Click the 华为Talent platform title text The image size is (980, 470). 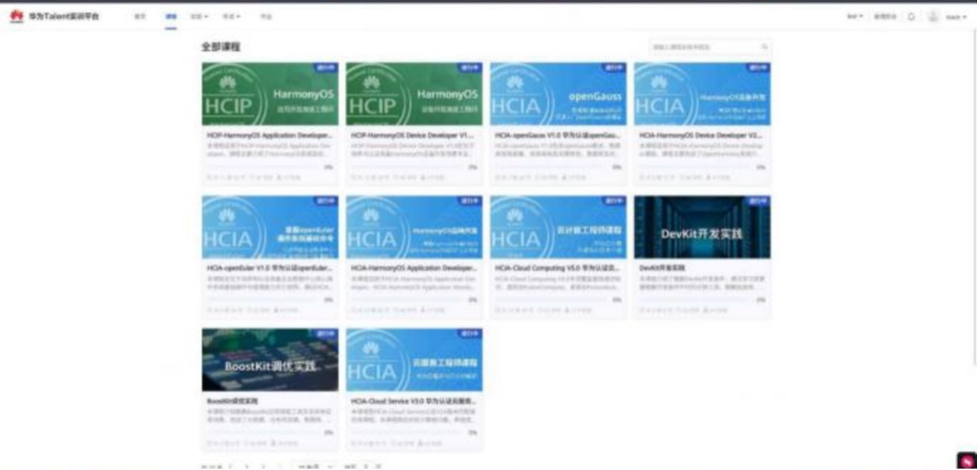(64, 16)
